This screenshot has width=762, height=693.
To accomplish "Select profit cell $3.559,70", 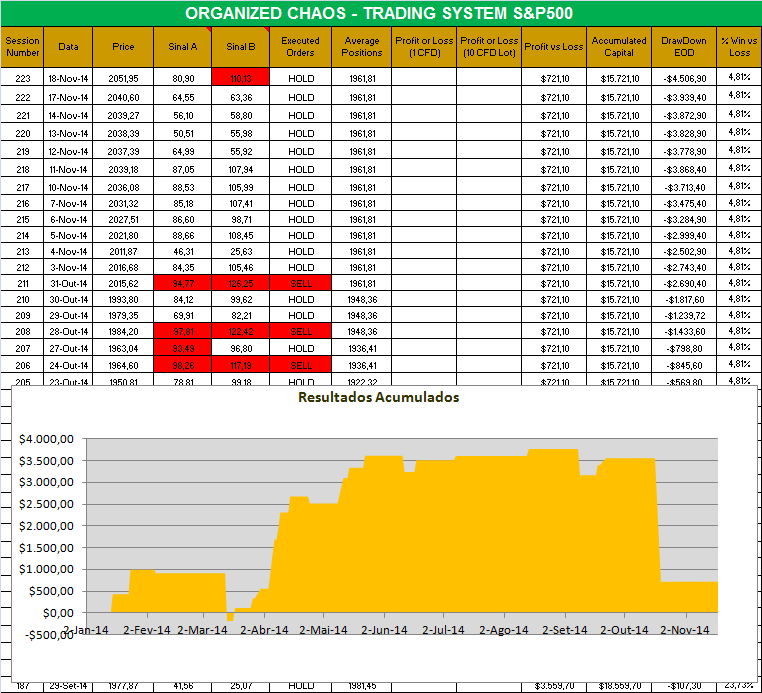I will pyautogui.click(x=554, y=686).
